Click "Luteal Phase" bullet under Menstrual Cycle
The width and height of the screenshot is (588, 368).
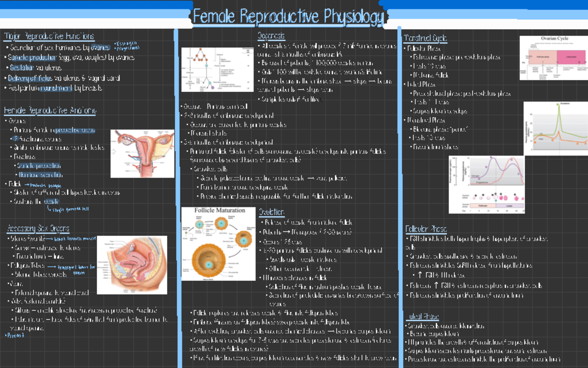pos(420,84)
